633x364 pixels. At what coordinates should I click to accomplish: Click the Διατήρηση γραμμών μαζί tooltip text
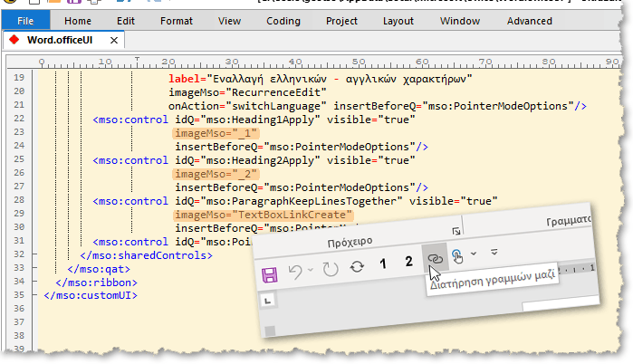click(x=493, y=279)
